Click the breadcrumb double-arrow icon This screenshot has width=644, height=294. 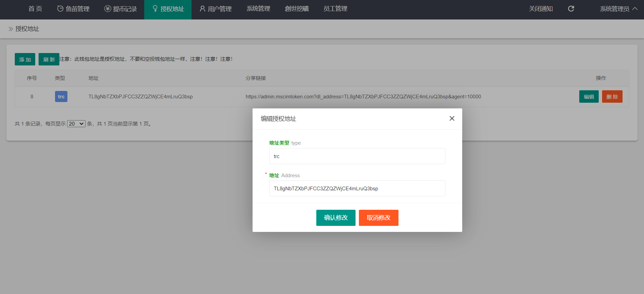click(11, 29)
